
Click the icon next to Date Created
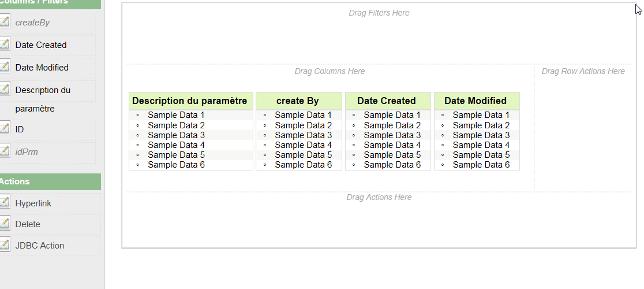(x=5, y=45)
